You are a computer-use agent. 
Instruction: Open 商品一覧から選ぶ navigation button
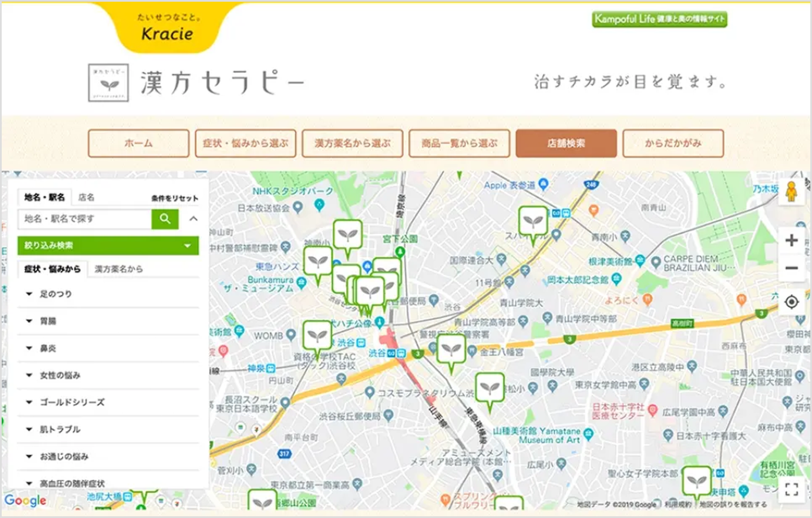point(459,143)
